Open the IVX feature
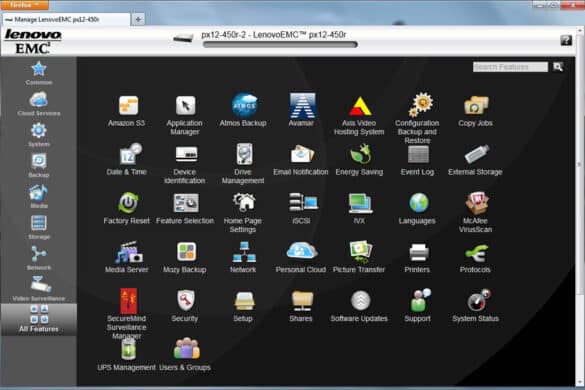The width and height of the screenshot is (585, 390). [359, 208]
